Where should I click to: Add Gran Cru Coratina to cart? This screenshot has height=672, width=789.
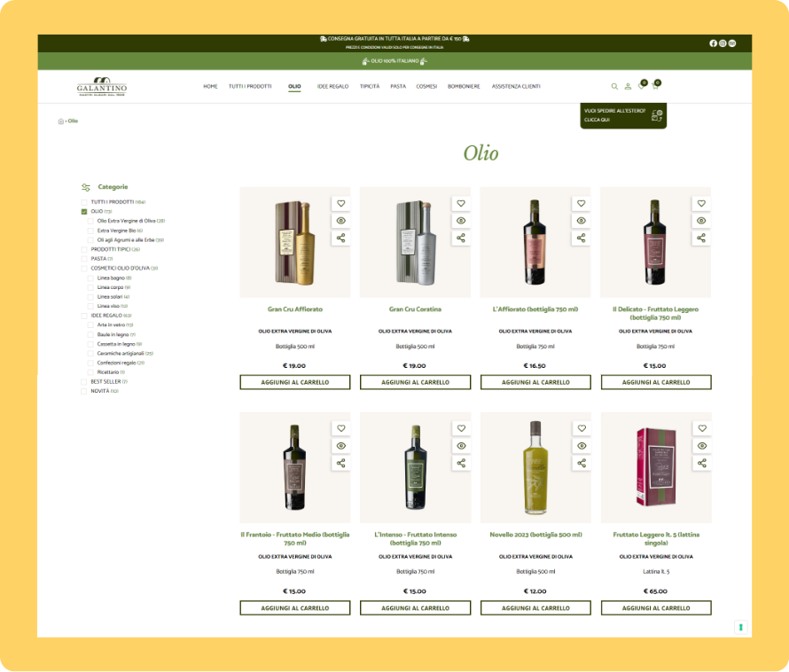pos(415,383)
